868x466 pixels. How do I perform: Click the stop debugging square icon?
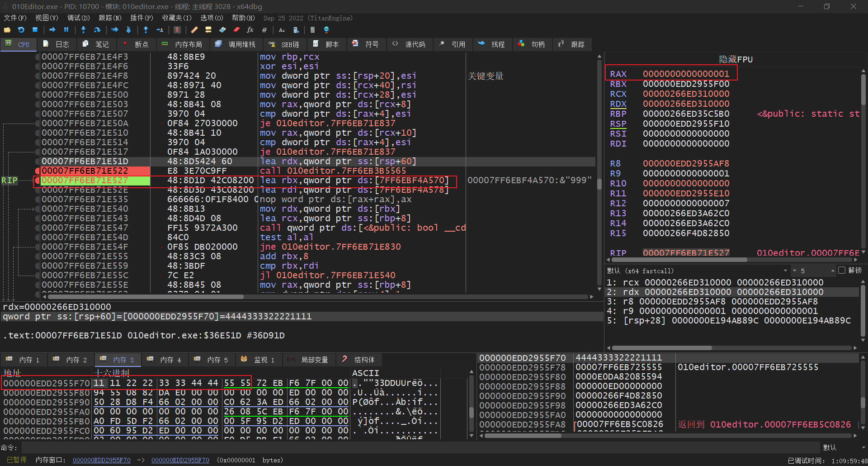pos(35,30)
